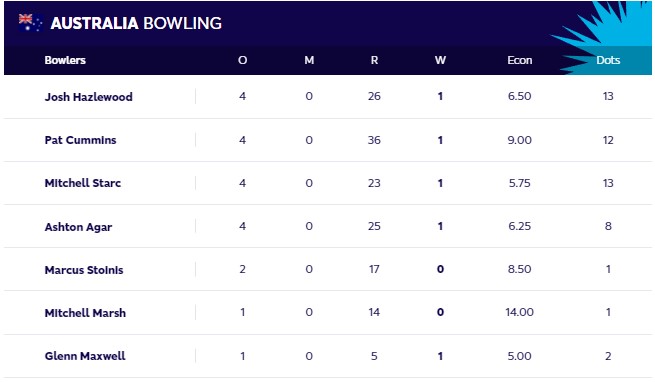This screenshot has height=382, width=655.
Task: Select the Dots column header
Action: point(608,60)
